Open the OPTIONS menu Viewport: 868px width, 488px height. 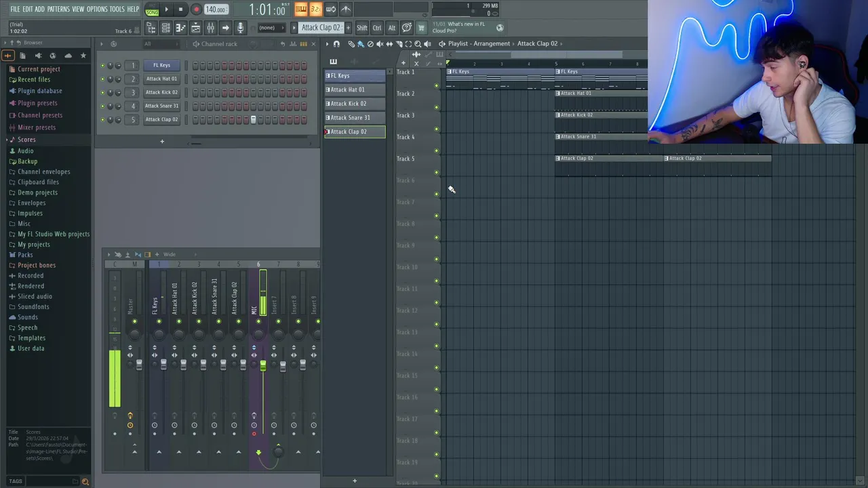pyautogui.click(x=97, y=9)
